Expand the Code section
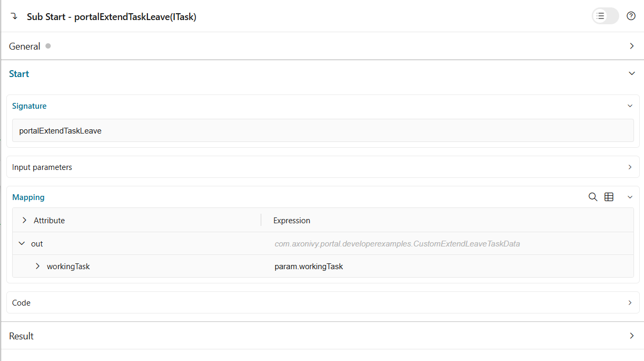Screen dimensions: 644x361 (630, 302)
